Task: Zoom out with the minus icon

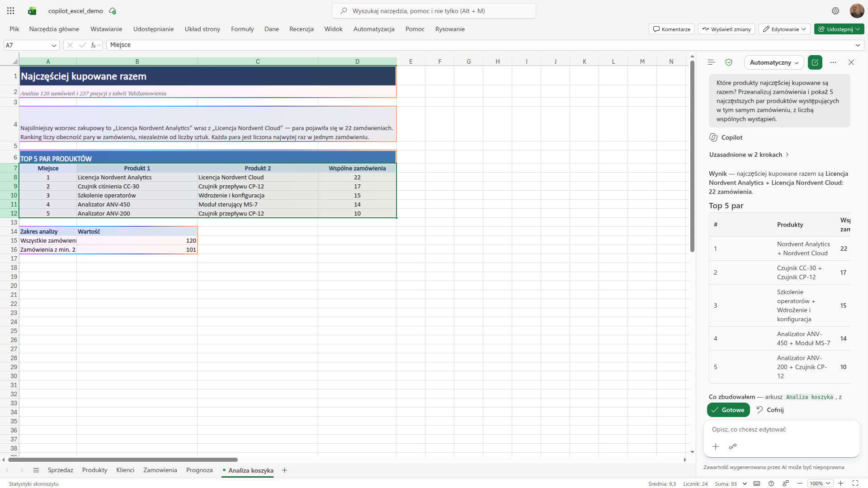Action: pyautogui.click(x=801, y=483)
